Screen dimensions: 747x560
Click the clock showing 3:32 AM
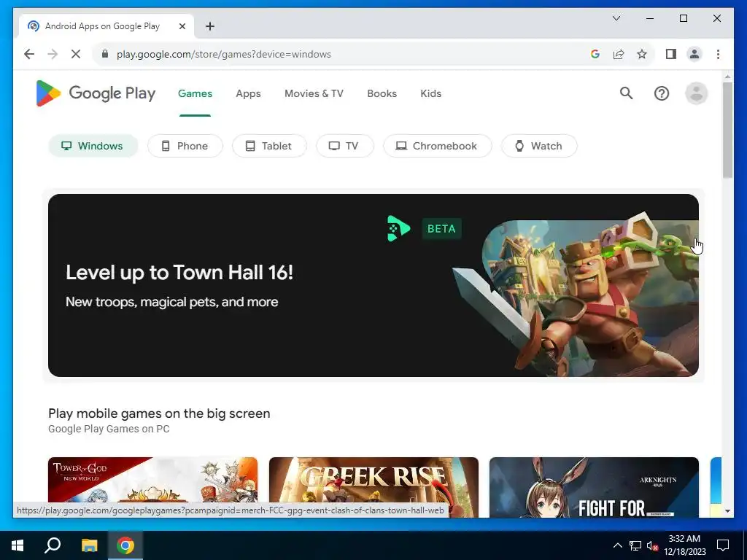point(684,539)
